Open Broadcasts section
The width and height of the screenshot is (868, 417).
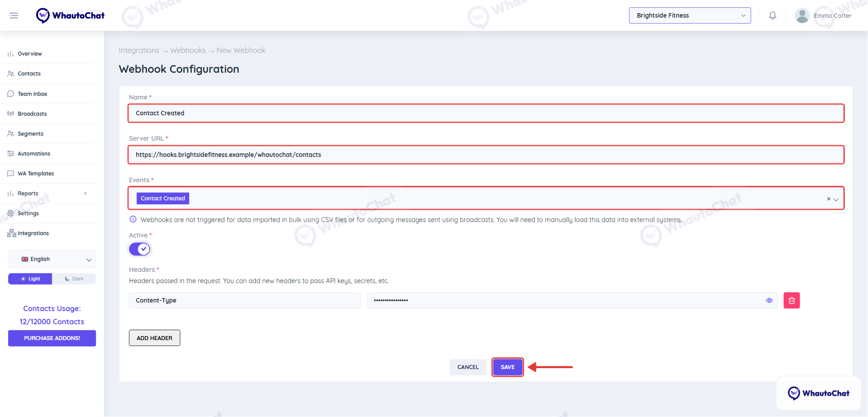coord(32,114)
